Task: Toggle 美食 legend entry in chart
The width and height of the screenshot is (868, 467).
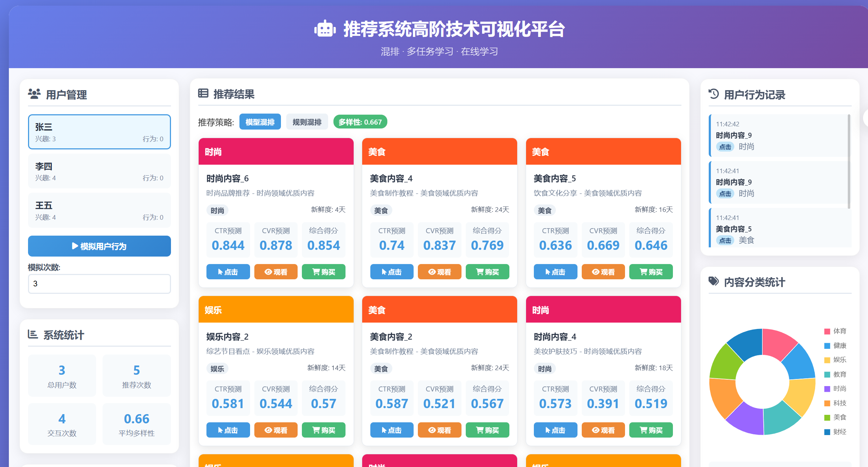Action: pyautogui.click(x=835, y=417)
